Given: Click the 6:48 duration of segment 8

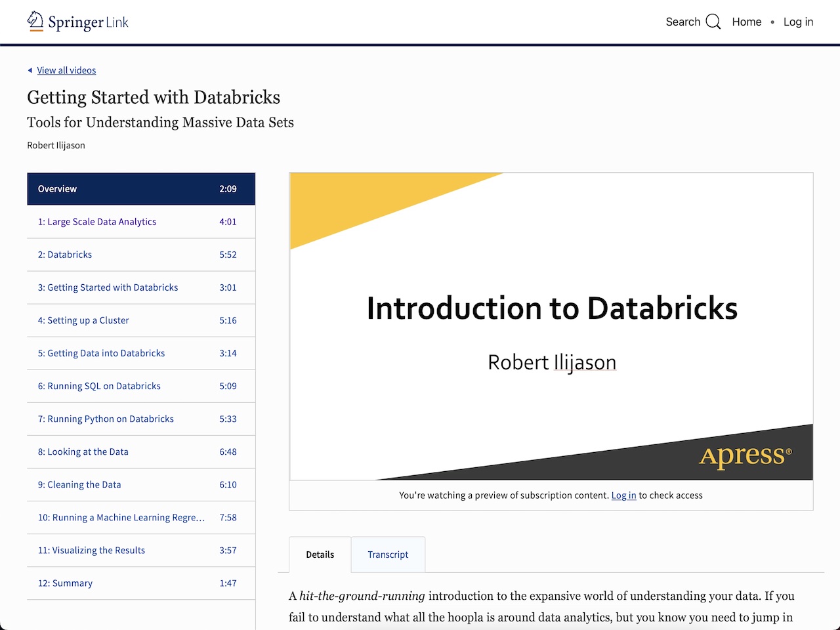Looking at the screenshot, I should 228,451.
